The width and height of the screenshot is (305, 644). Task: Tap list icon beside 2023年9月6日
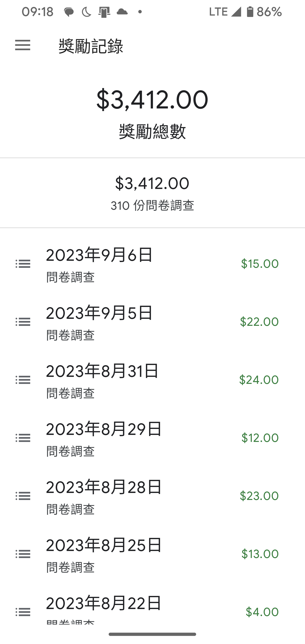[23, 264]
